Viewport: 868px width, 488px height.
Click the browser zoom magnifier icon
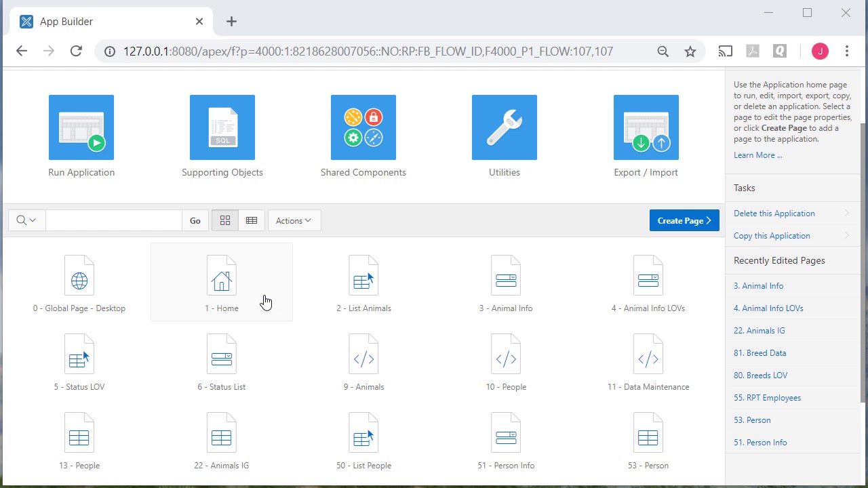663,52
